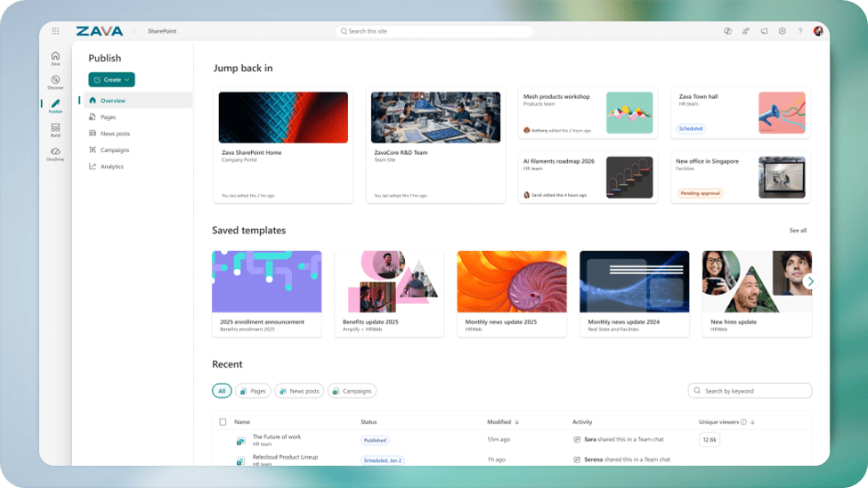This screenshot has width=868, height=488.
Task: Open the settings gear icon
Action: tap(783, 31)
